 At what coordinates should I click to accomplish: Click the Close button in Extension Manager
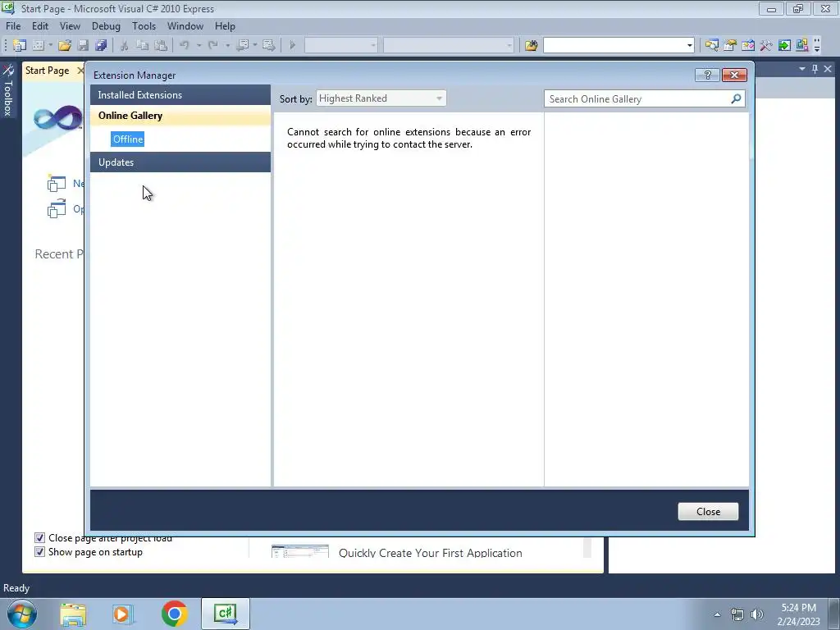click(708, 512)
